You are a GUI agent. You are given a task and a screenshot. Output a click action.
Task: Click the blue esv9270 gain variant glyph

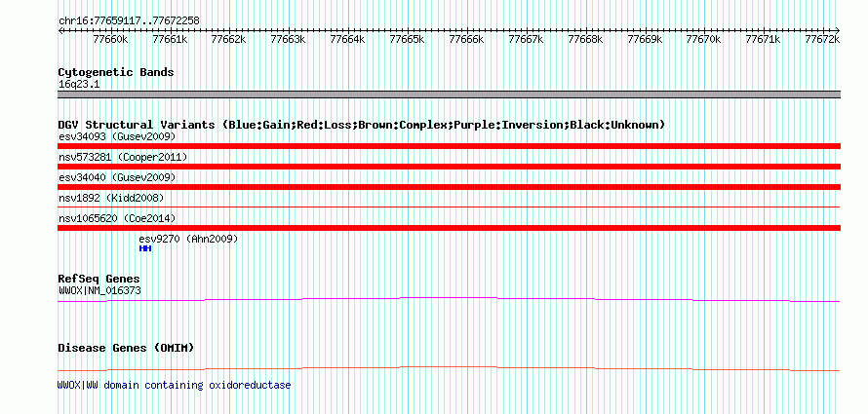(x=145, y=248)
